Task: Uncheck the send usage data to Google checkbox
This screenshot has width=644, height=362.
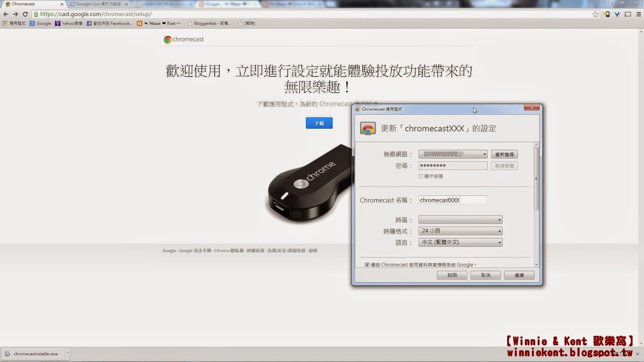Action: [x=367, y=265]
